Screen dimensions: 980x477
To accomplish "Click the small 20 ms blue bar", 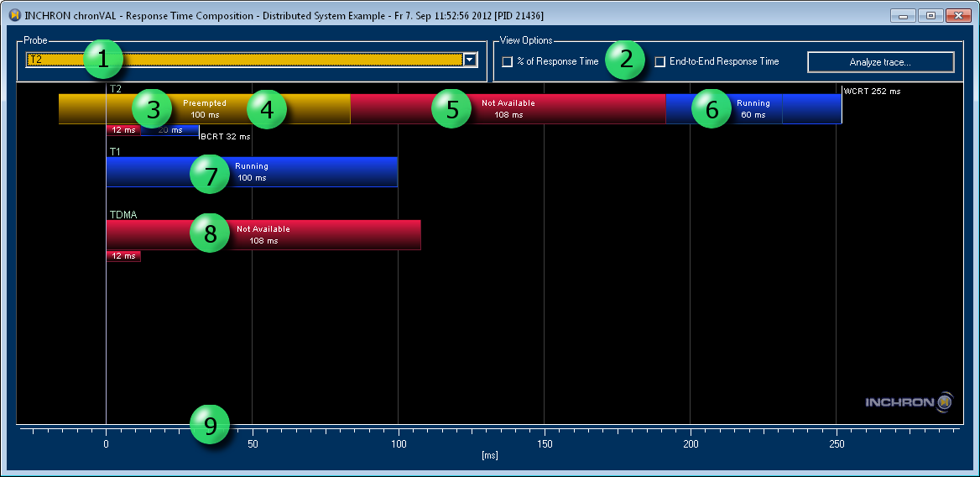I will (x=170, y=130).
